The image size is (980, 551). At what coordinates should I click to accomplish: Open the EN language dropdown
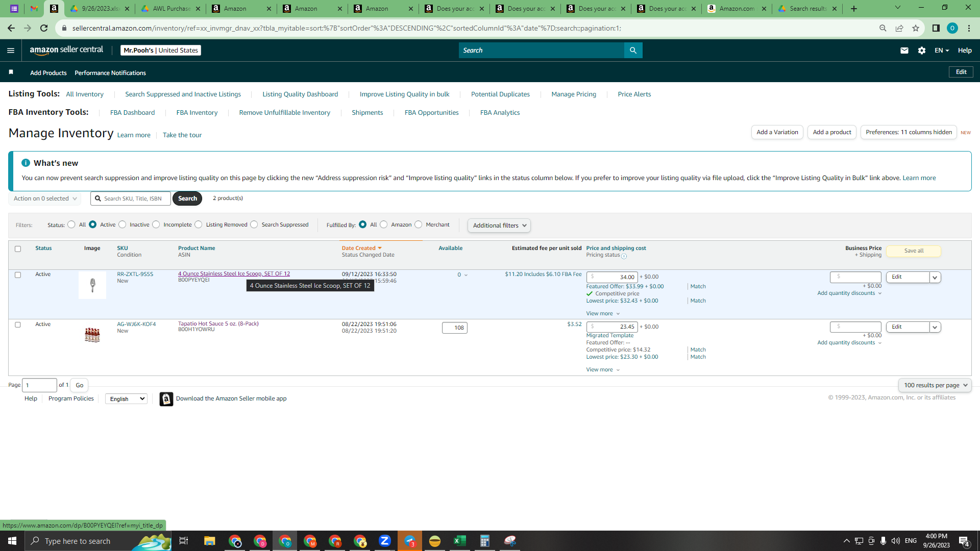[x=942, y=50]
